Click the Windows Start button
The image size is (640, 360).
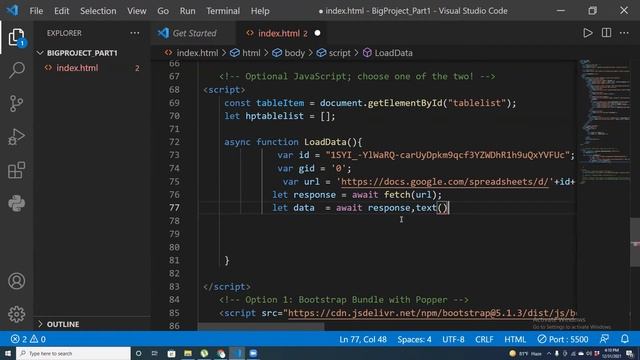[x=8, y=353]
